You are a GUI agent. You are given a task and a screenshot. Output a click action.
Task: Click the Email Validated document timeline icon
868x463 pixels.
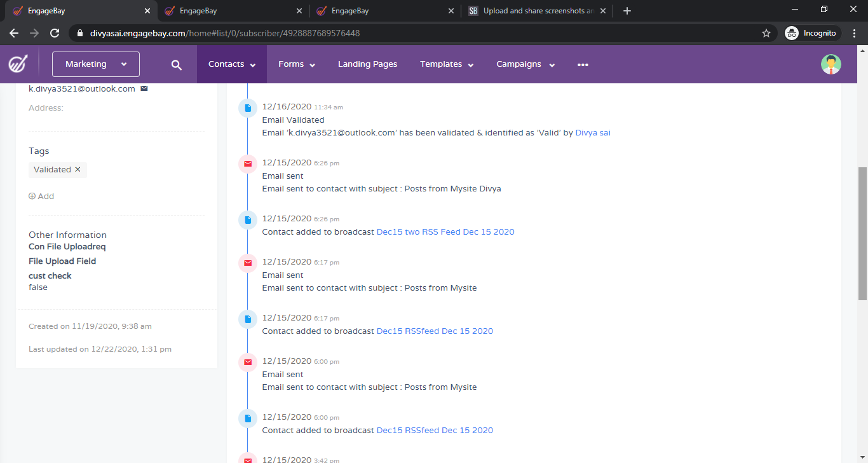pos(248,108)
